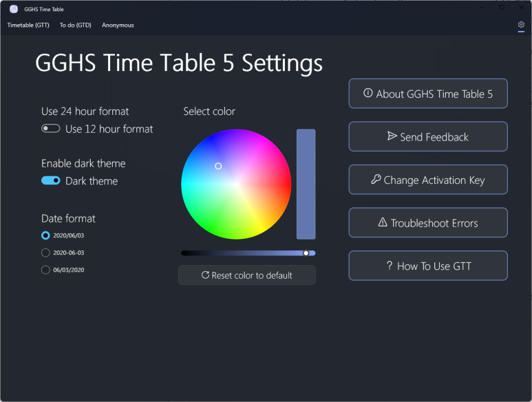Open About GGHS Time Table 5
The height and width of the screenshot is (402, 532).
pos(428,94)
